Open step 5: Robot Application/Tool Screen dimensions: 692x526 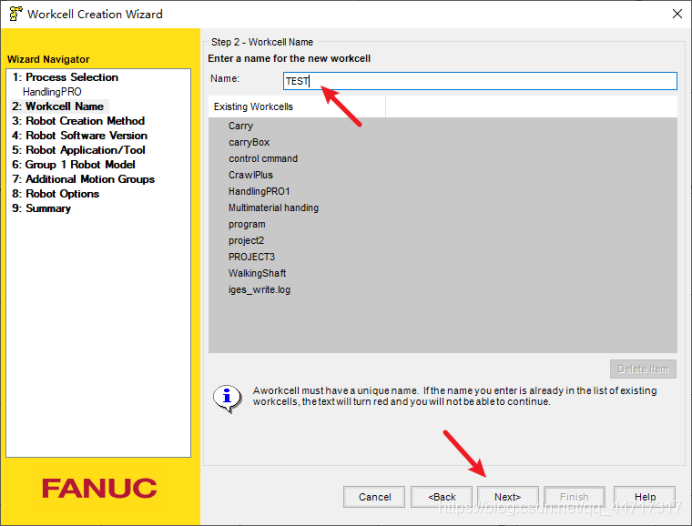click(x=79, y=150)
